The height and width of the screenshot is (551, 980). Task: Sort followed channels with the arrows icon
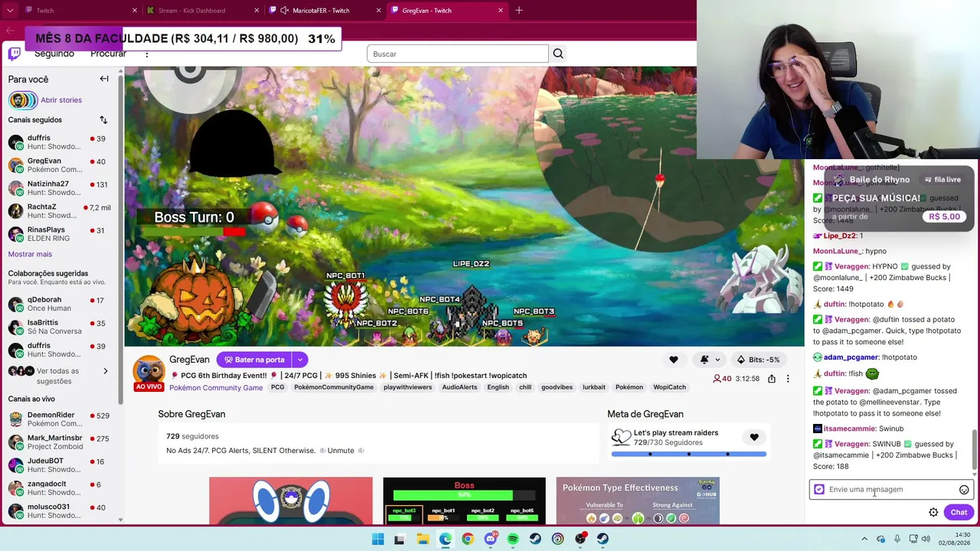[103, 120]
